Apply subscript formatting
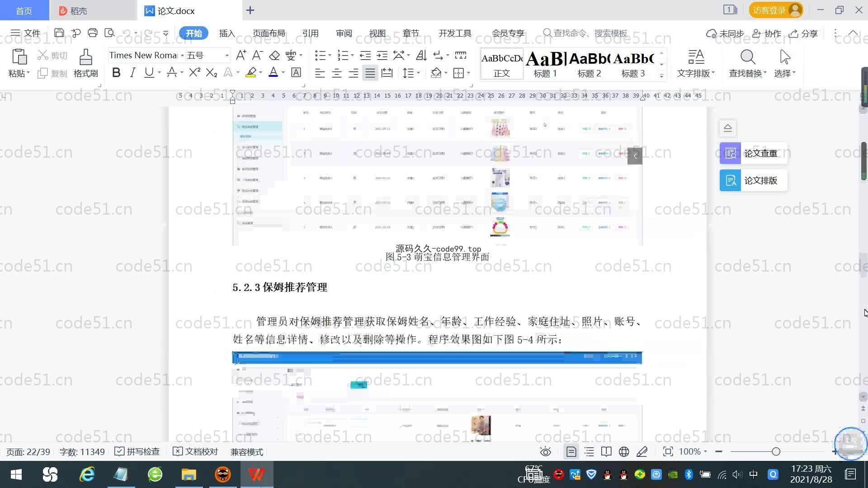This screenshot has width=868, height=488. [212, 73]
